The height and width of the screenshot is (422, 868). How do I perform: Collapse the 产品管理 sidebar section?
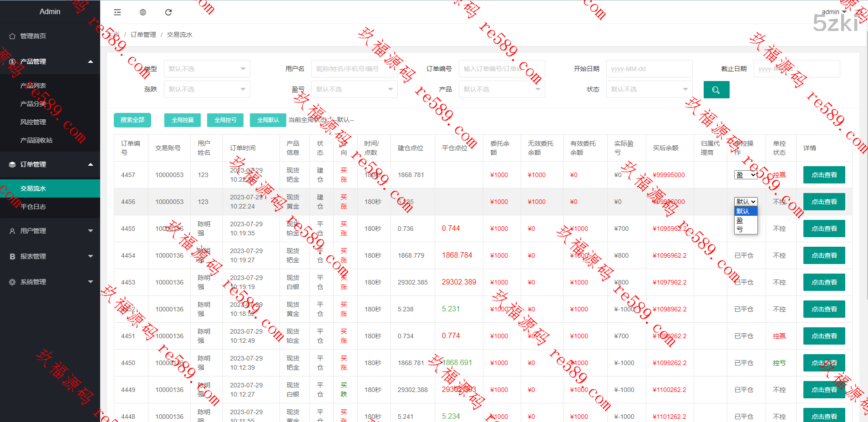point(50,61)
